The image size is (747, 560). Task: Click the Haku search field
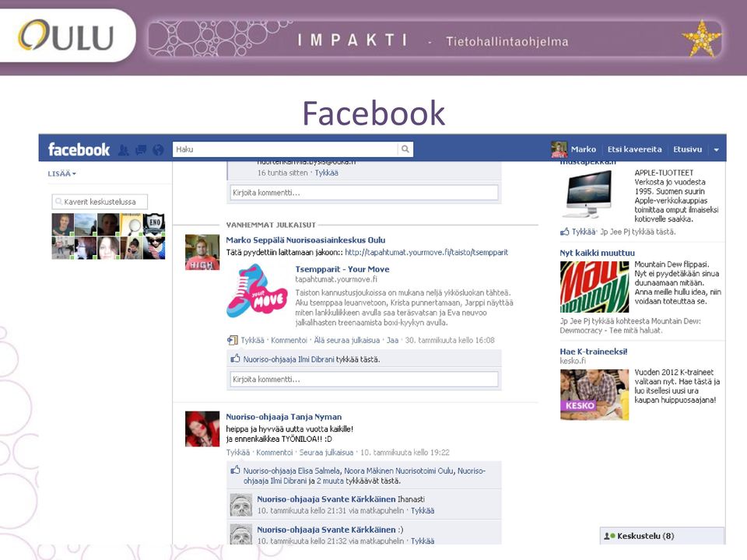point(285,149)
